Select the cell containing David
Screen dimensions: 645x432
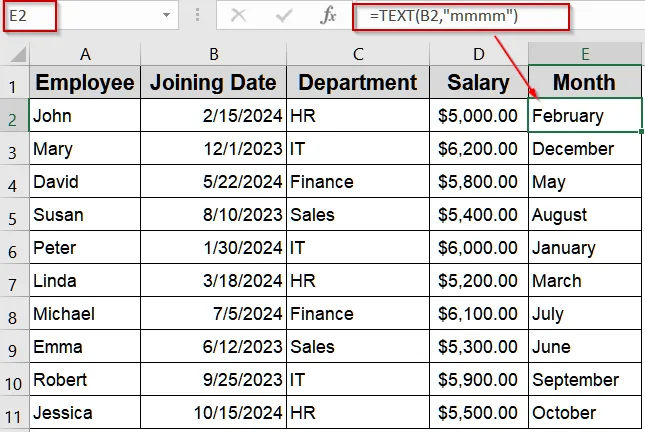point(85,181)
